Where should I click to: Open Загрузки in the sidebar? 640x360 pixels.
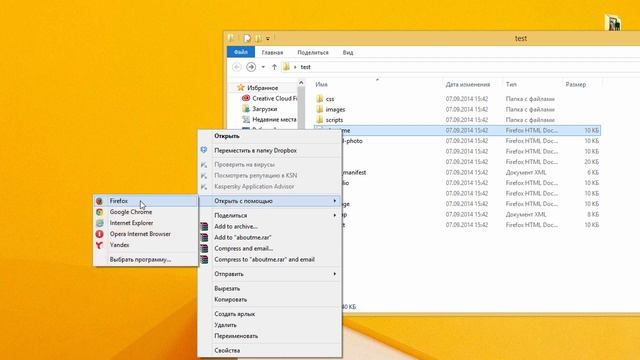pos(260,109)
